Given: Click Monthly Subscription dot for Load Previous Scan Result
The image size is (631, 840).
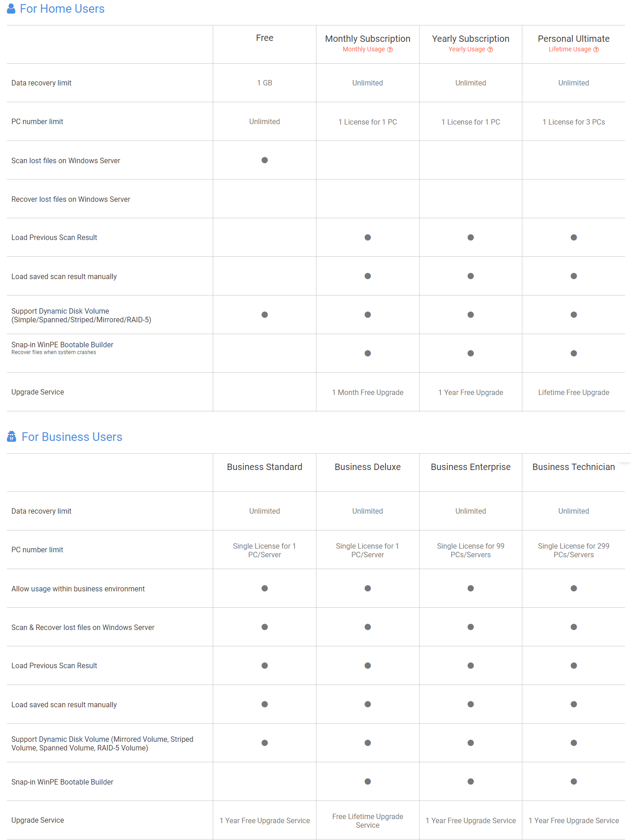Looking at the screenshot, I should (368, 237).
